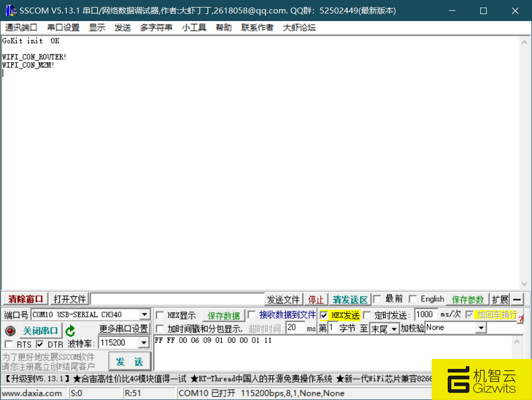Check the RTS checkbox
Viewport: 532px width, 400px height.
[x=9, y=344]
